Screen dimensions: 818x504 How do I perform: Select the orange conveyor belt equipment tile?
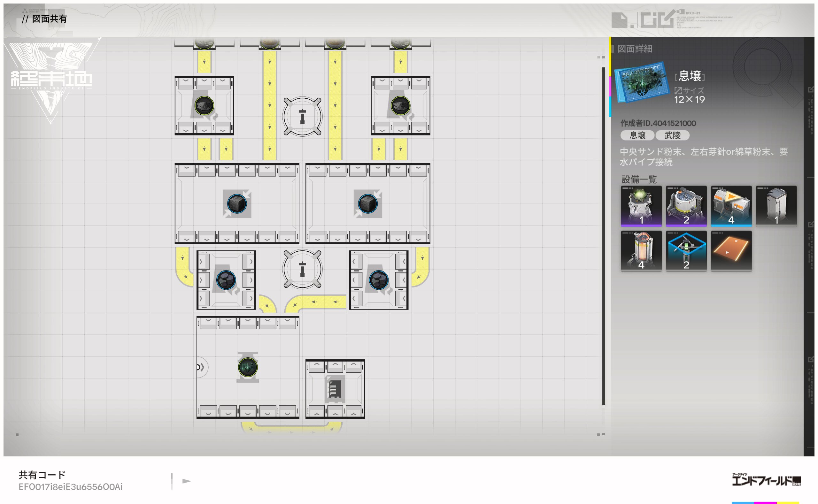[731, 251]
